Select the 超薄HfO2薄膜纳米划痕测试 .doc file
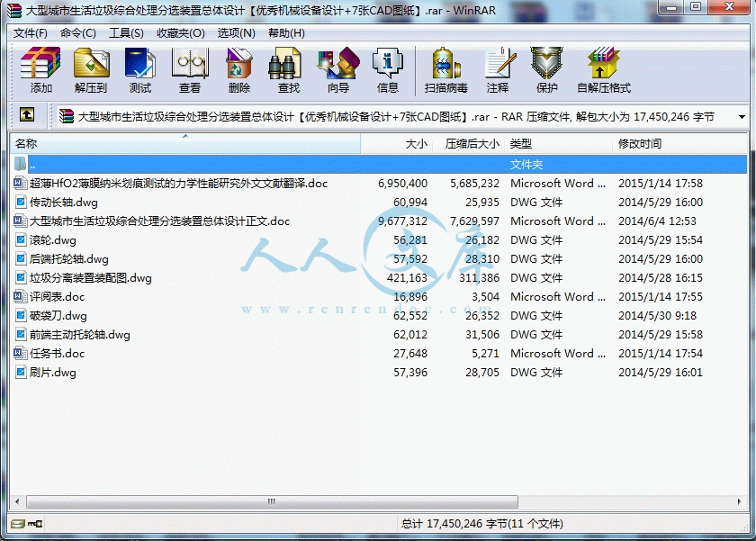 coord(178,184)
